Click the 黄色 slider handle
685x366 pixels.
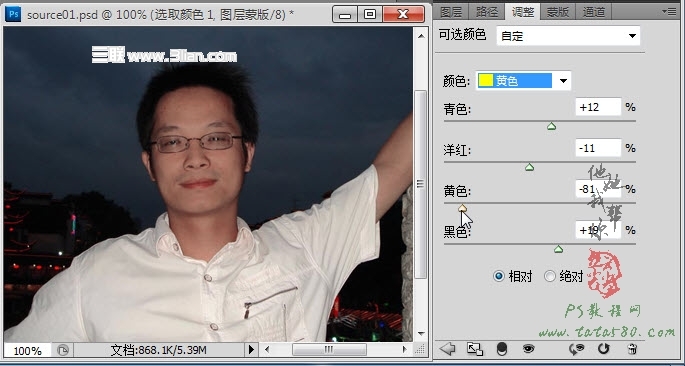coord(463,208)
